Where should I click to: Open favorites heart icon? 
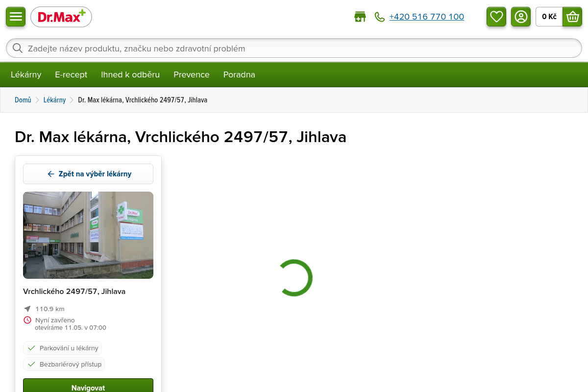[496, 17]
